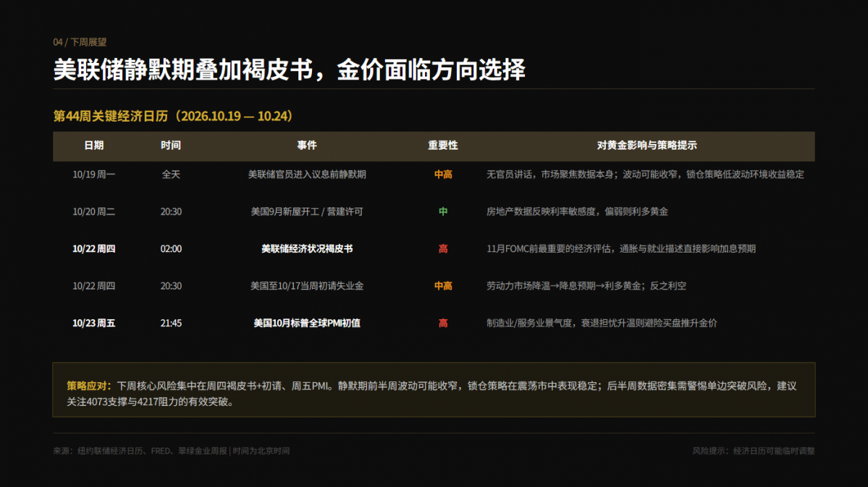
Task: Click "中高" rating in the 初请失业金 row
Action: [443, 286]
